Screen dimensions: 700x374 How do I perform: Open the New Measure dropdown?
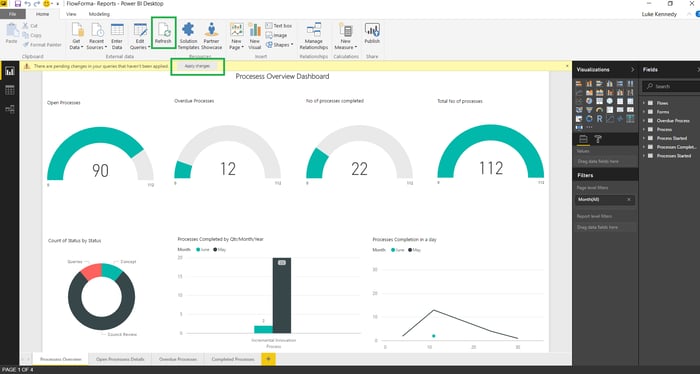pyautogui.click(x=346, y=36)
